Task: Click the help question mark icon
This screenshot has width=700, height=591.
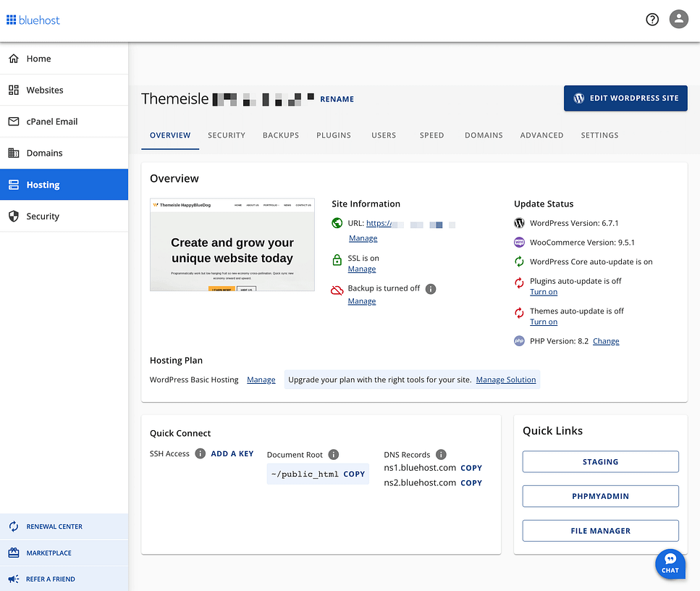Action: (652, 20)
